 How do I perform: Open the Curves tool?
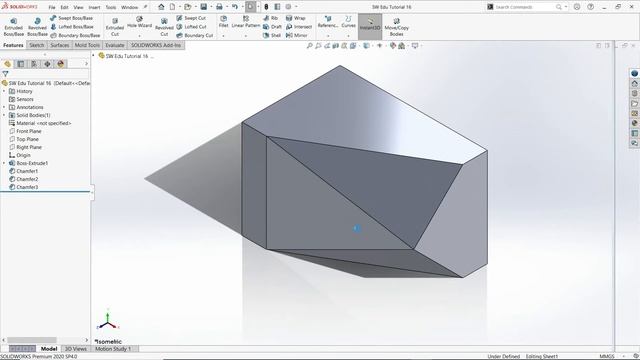[x=348, y=22]
